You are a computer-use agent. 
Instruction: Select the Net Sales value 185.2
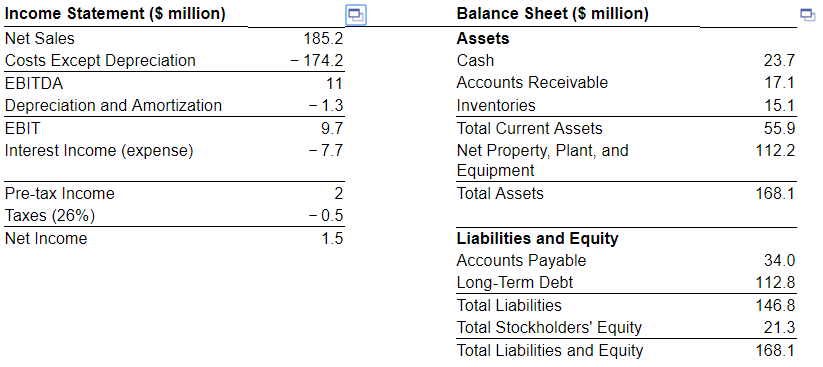[x=323, y=38]
